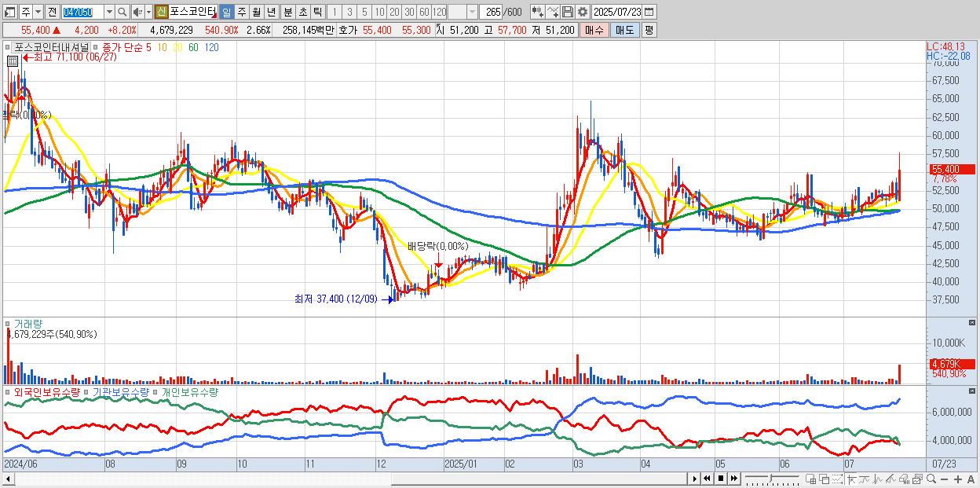Screen dimensions: 980x488
Task: Click the dotted chart range icon
Action: [837, 478]
